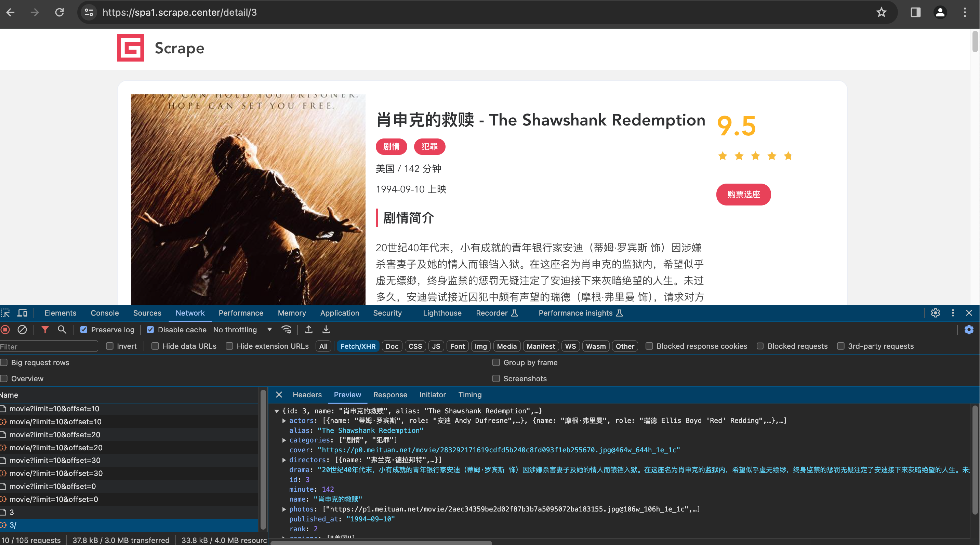Check Blocked requests option

point(760,346)
